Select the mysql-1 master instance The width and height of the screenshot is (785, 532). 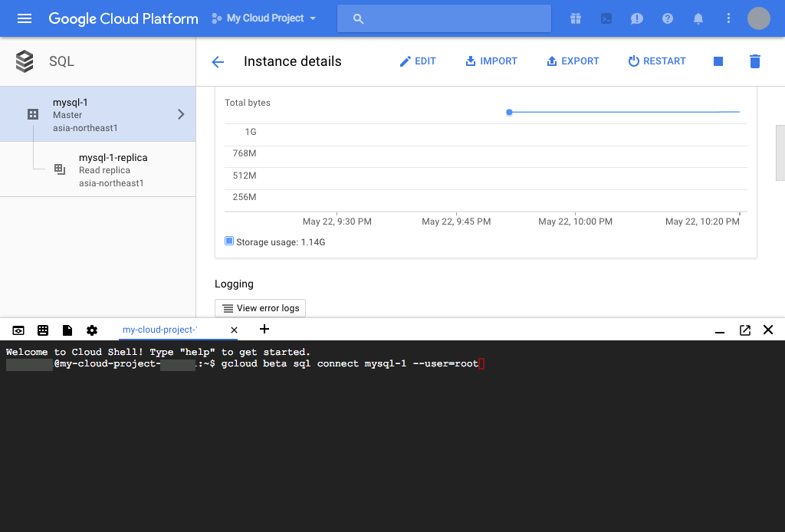point(97,114)
